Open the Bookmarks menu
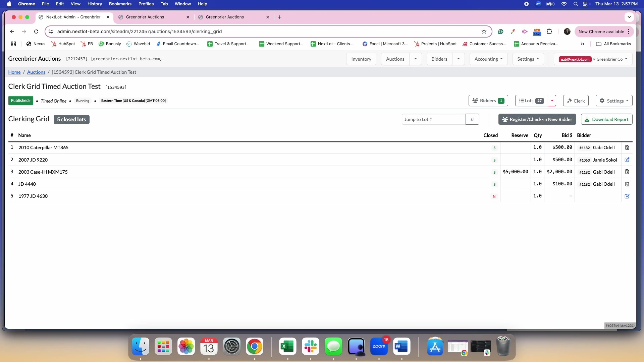 click(x=120, y=4)
